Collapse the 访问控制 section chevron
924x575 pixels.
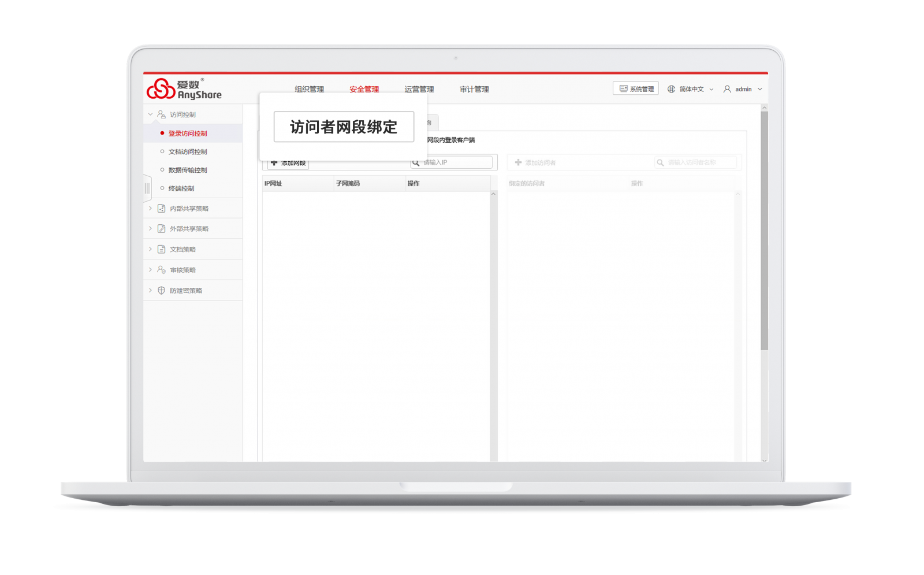[150, 114]
